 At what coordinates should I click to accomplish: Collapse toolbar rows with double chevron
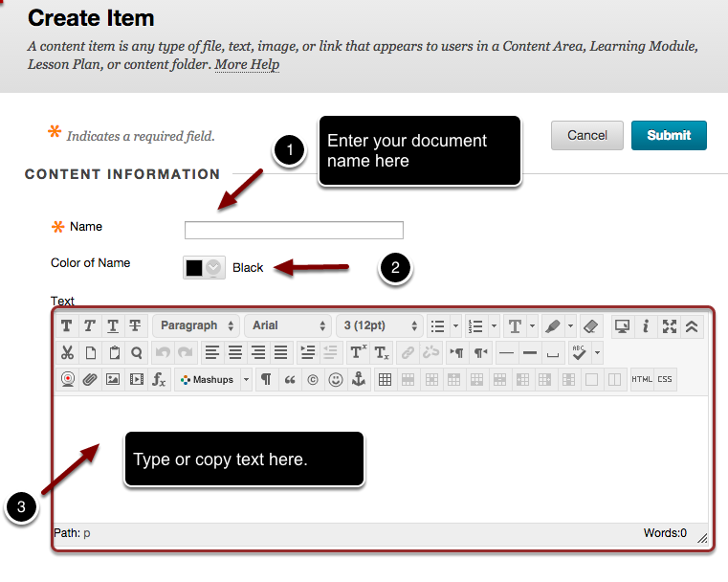[x=692, y=326]
